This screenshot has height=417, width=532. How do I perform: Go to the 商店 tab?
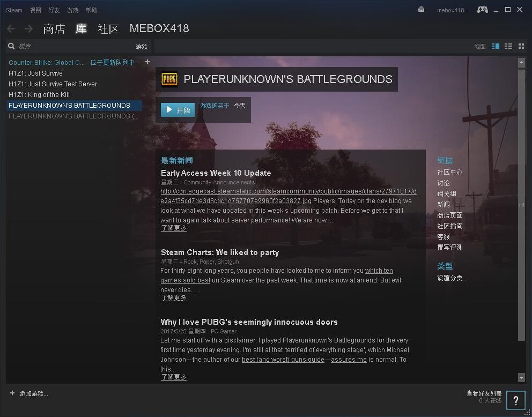click(54, 29)
